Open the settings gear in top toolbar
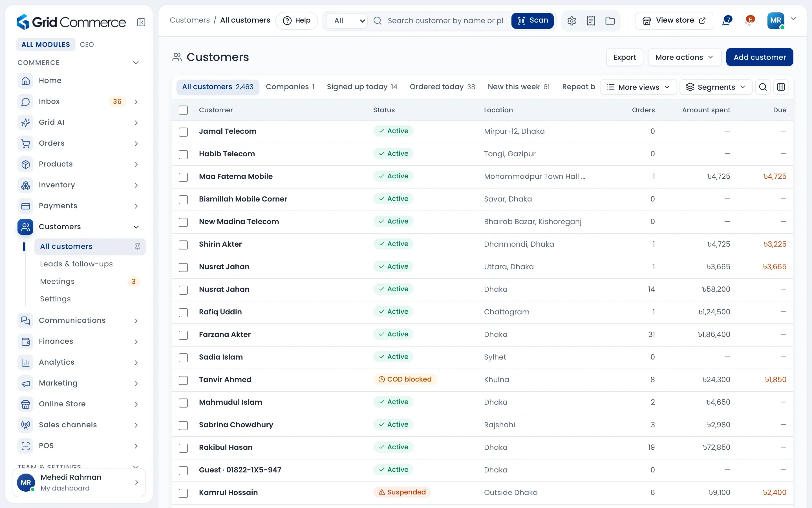Viewport: 812px width, 508px height. pos(572,21)
